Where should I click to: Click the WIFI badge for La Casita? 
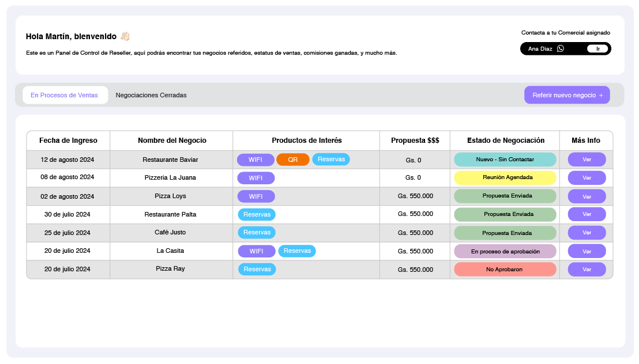click(255, 251)
